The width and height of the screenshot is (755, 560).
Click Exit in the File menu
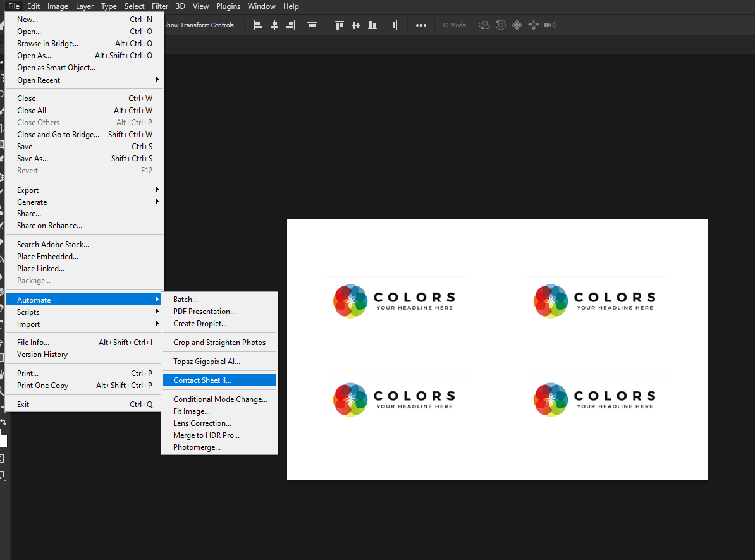pos(84,404)
